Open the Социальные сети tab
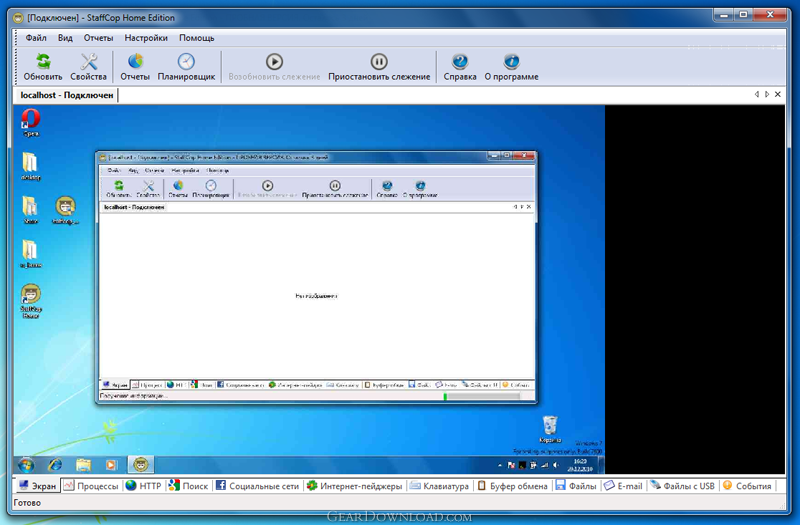 (257, 486)
